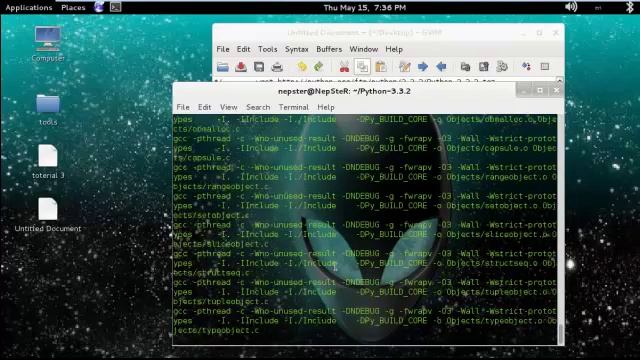Launch web browser from top panel icon
The height and width of the screenshot is (360, 640).
99,7
